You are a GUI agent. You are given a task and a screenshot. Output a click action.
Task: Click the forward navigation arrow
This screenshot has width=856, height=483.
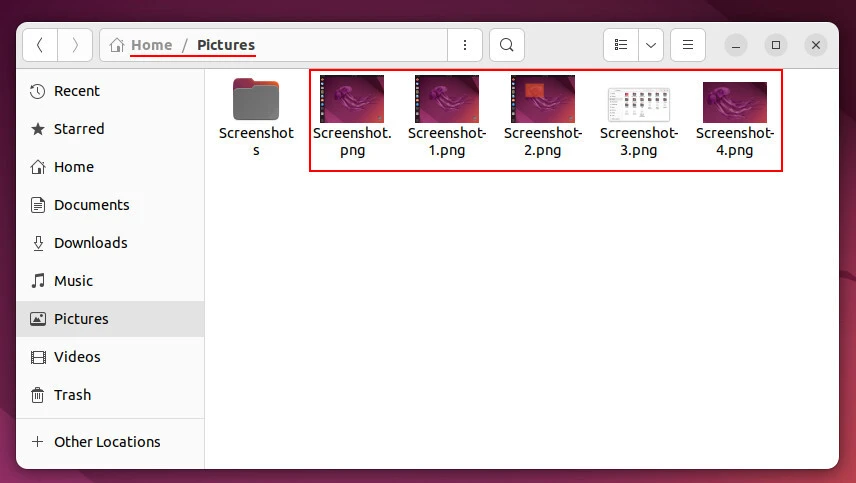click(75, 45)
